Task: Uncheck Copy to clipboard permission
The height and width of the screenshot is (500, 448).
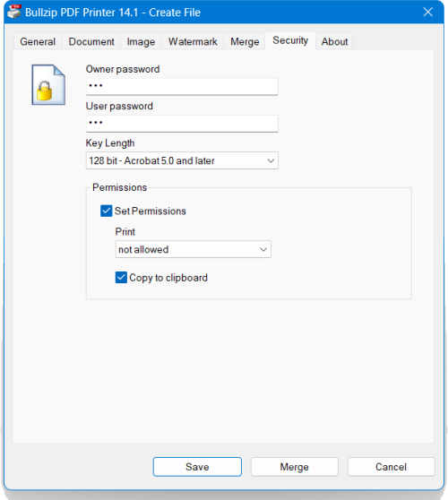Action: (x=121, y=278)
